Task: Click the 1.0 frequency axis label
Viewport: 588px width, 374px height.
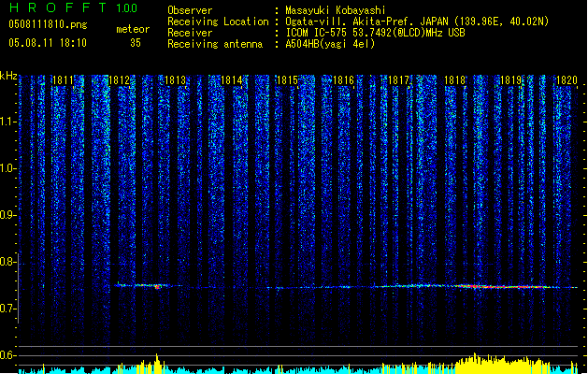Action: pos(7,168)
